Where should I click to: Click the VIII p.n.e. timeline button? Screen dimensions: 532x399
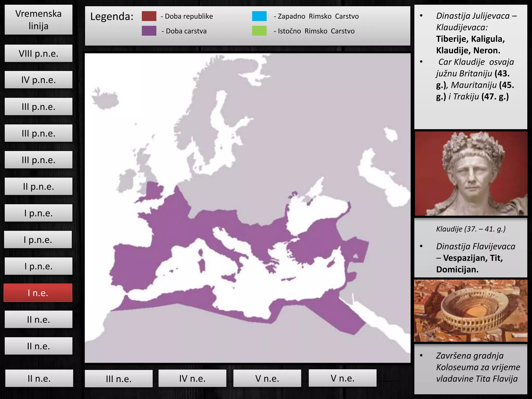point(38,54)
